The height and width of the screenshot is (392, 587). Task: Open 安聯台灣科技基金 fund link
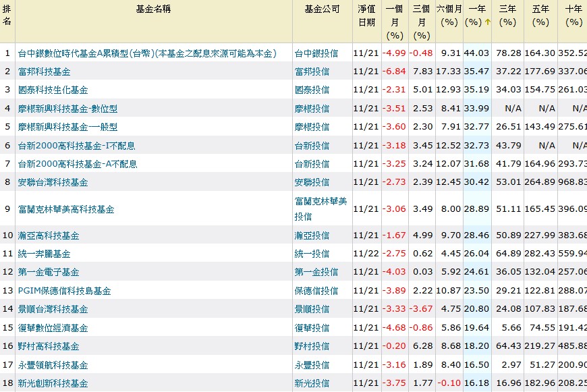click(x=53, y=182)
